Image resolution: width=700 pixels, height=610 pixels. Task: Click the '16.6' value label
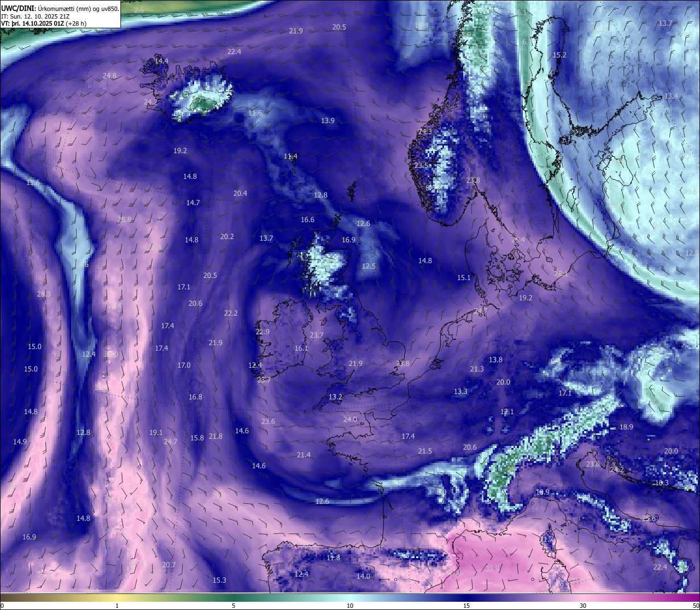click(307, 219)
